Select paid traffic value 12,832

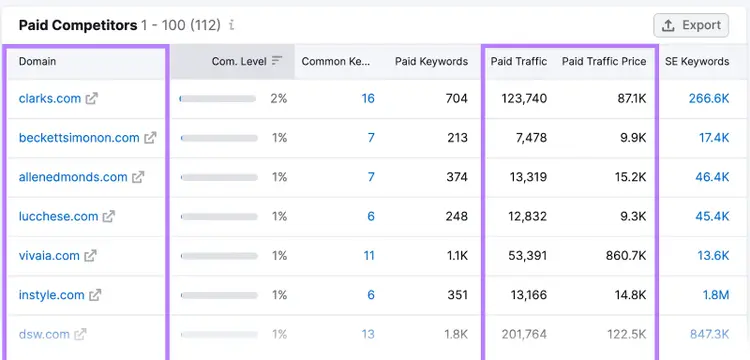point(528,216)
